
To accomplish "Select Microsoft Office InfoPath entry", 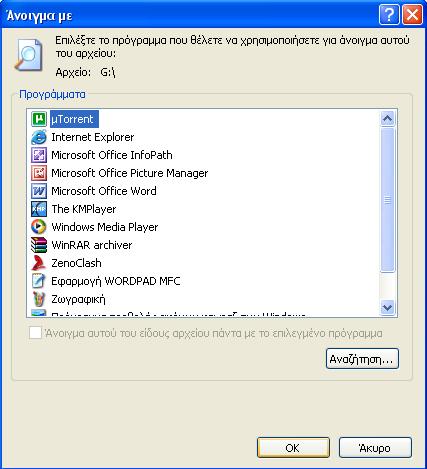I will tap(112, 155).
